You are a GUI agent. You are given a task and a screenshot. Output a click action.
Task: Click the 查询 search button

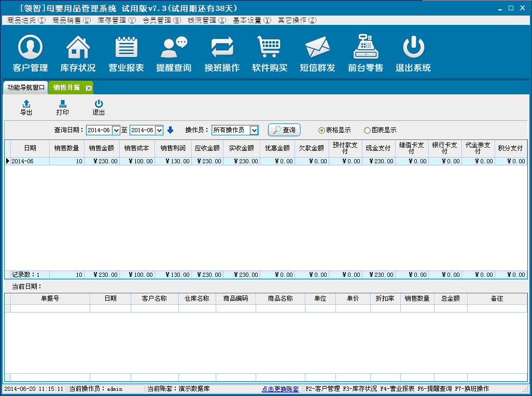point(284,130)
